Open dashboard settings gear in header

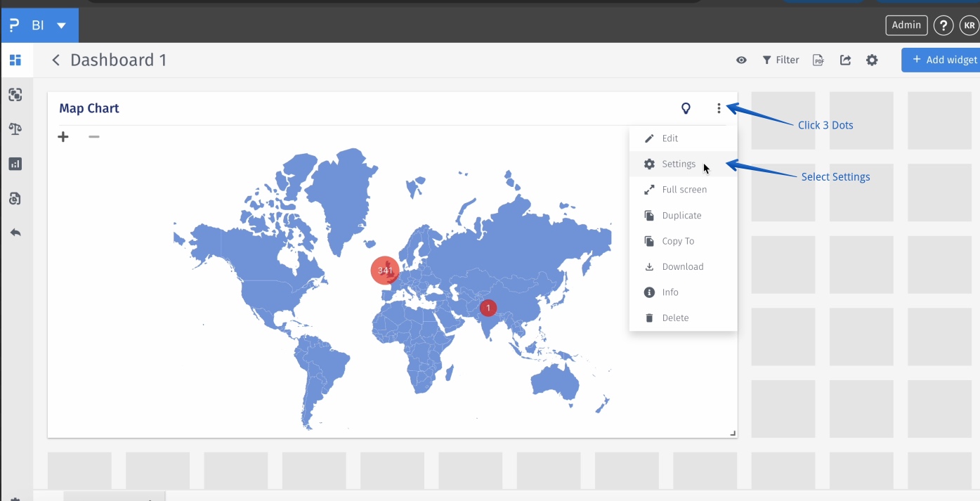coord(872,60)
